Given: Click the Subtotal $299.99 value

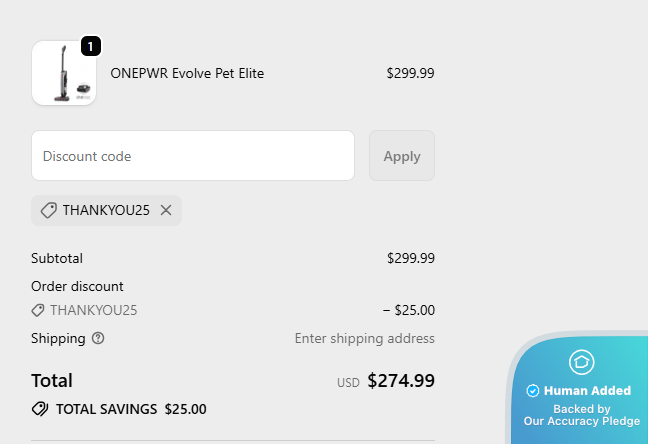Looking at the screenshot, I should [x=410, y=258].
